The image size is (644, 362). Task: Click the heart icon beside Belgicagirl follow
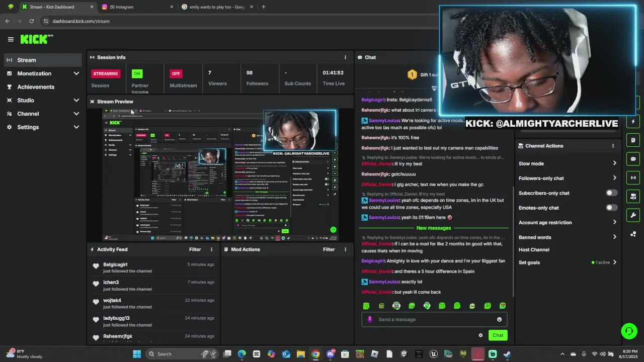tap(96, 266)
